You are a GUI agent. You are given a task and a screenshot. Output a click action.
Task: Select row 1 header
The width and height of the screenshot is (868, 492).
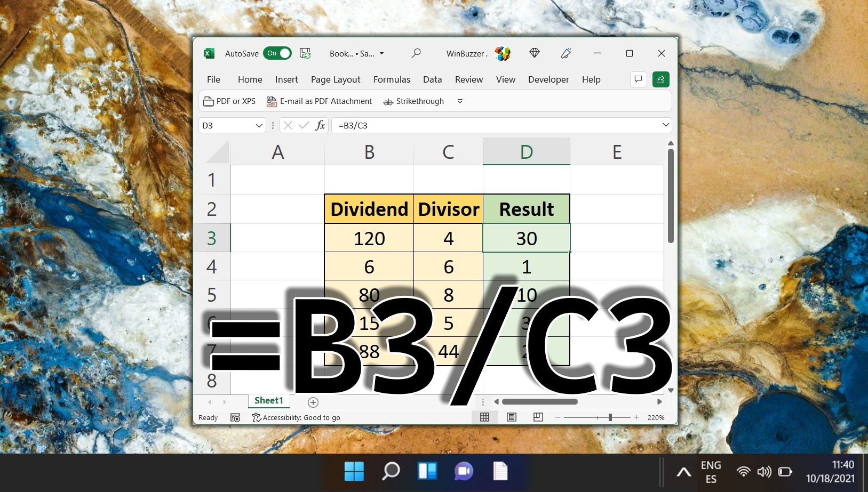[x=212, y=180]
